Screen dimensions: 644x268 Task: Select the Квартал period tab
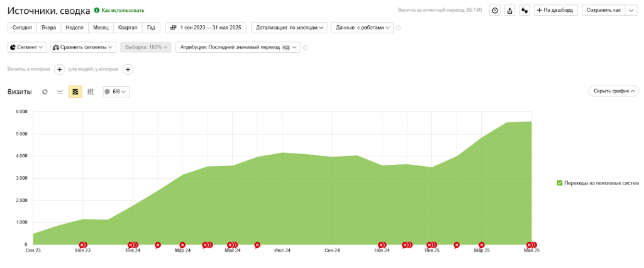(x=128, y=28)
